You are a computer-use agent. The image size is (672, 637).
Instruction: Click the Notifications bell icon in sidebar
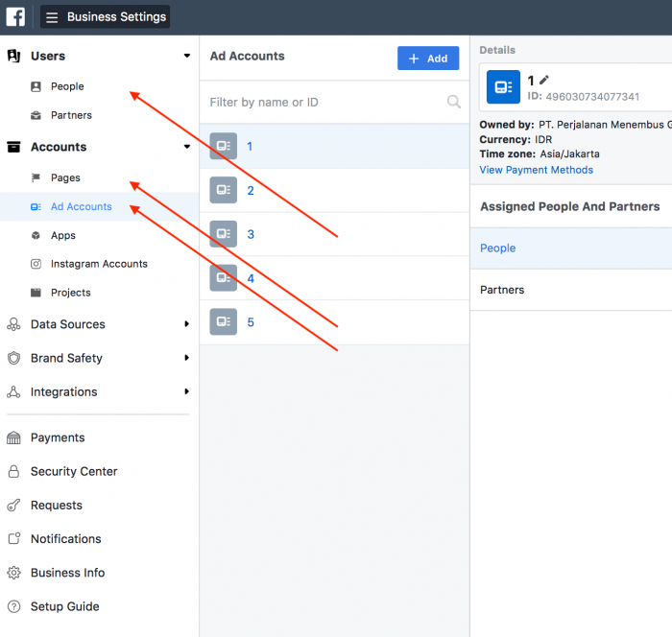pyautogui.click(x=13, y=539)
